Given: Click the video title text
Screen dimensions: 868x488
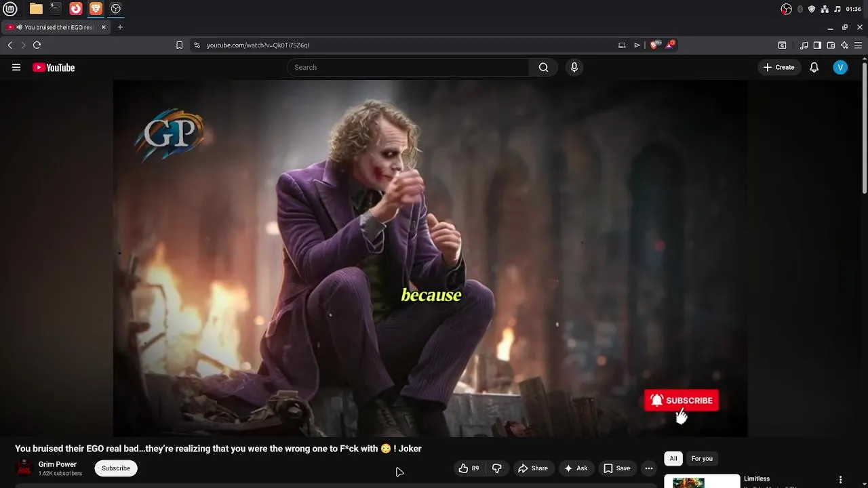Looking at the screenshot, I should (218, 449).
